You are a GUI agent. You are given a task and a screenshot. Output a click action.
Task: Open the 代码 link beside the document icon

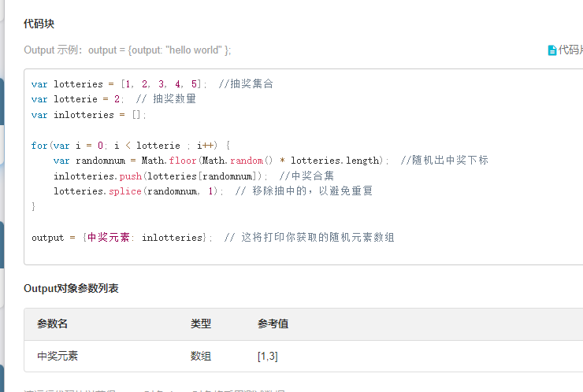570,50
